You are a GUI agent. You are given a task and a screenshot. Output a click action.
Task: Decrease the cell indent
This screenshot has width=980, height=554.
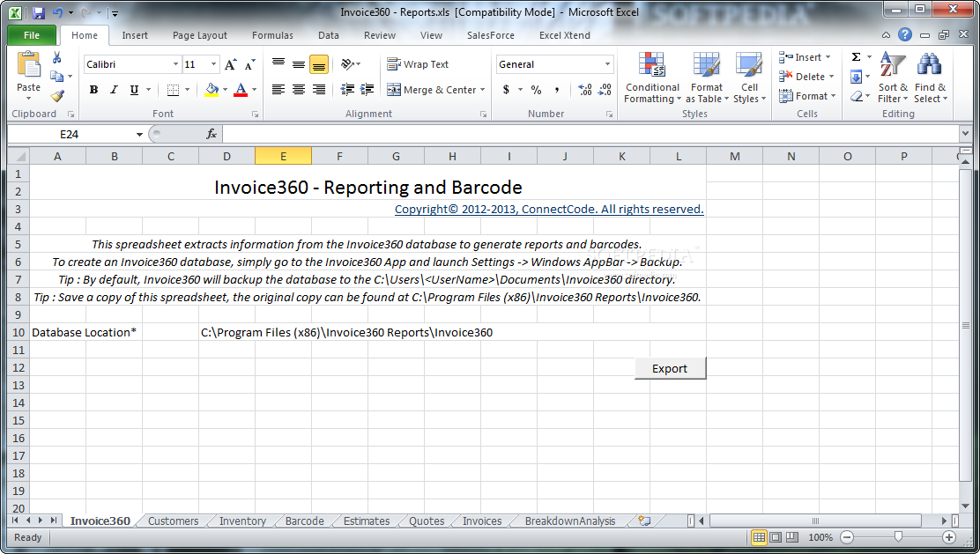point(347,90)
